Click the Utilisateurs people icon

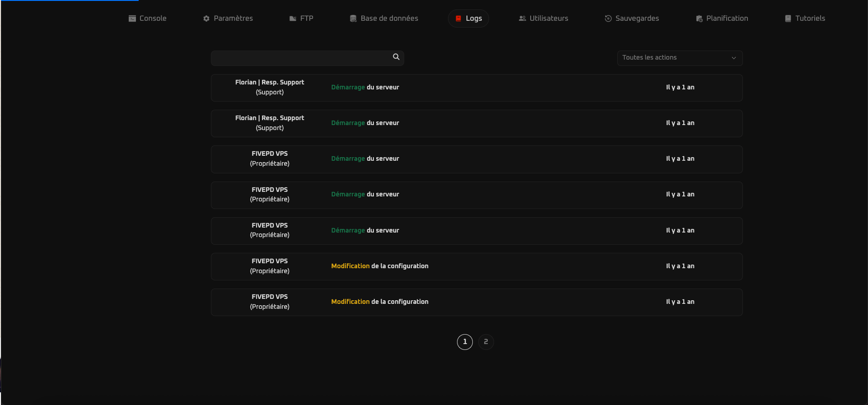pyautogui.click(x=522, y=19)
